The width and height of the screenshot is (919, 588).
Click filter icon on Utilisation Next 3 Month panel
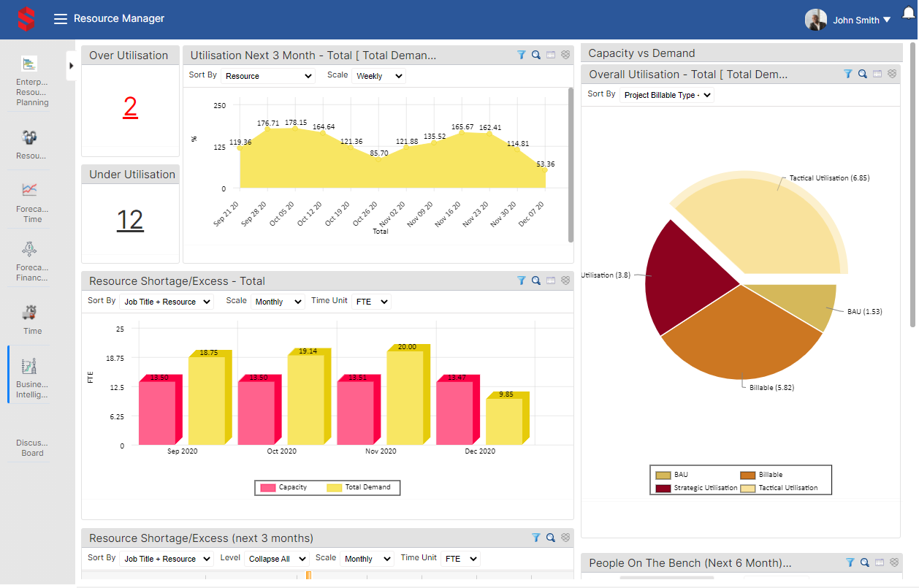(x=522, y=55)
